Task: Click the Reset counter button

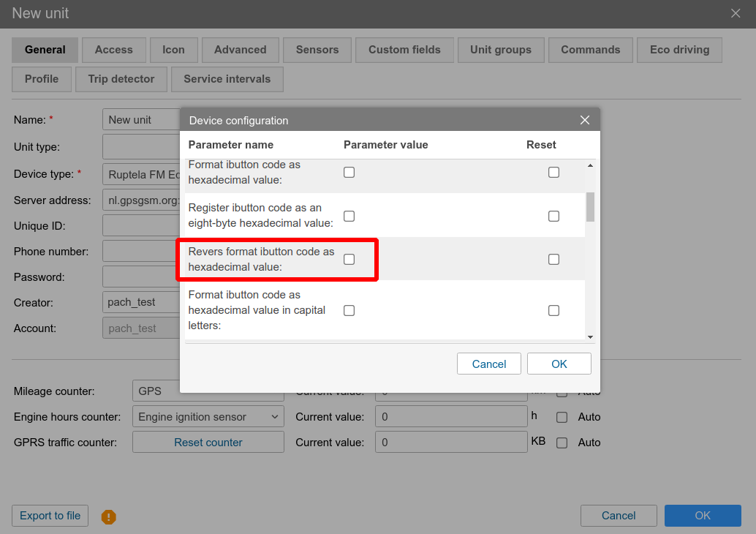Action: 208,443
